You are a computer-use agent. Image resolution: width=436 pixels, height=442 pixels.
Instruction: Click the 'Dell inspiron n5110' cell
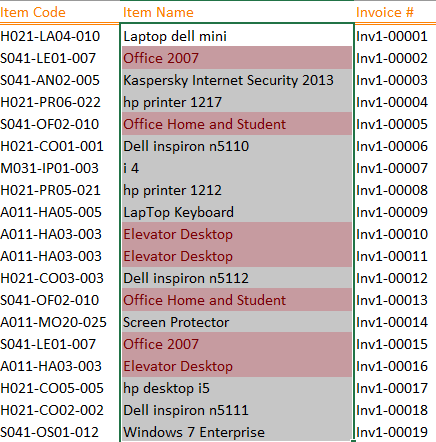point(237,146)
